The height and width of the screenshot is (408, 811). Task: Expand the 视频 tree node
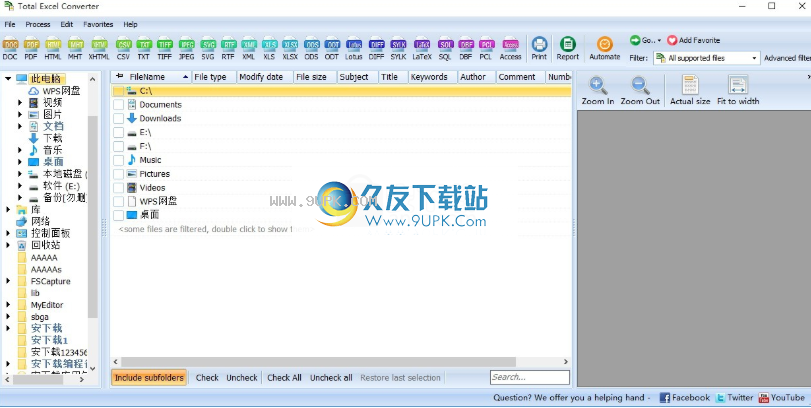(20, 103)
